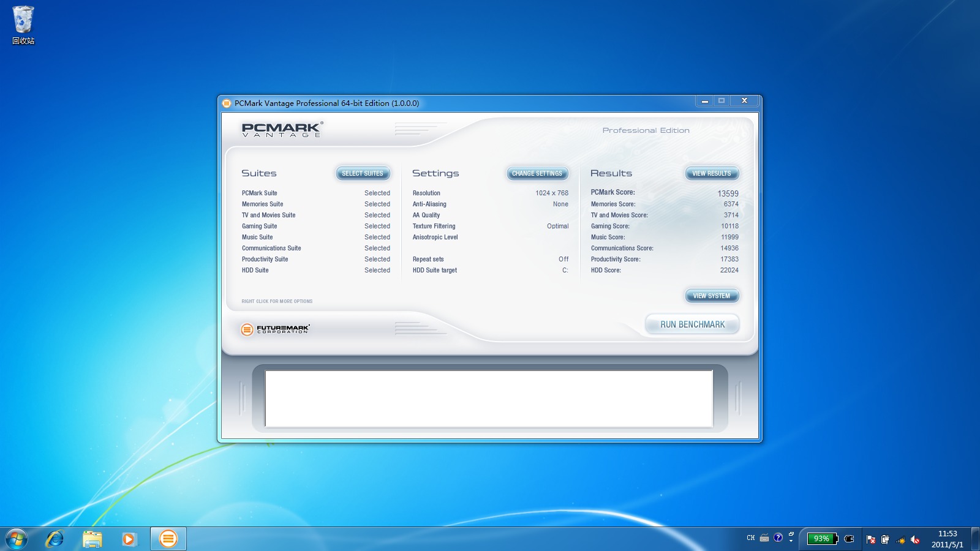Click the PCMark Vantage logo
Screen dimensions: 980x551
[282, 129]
